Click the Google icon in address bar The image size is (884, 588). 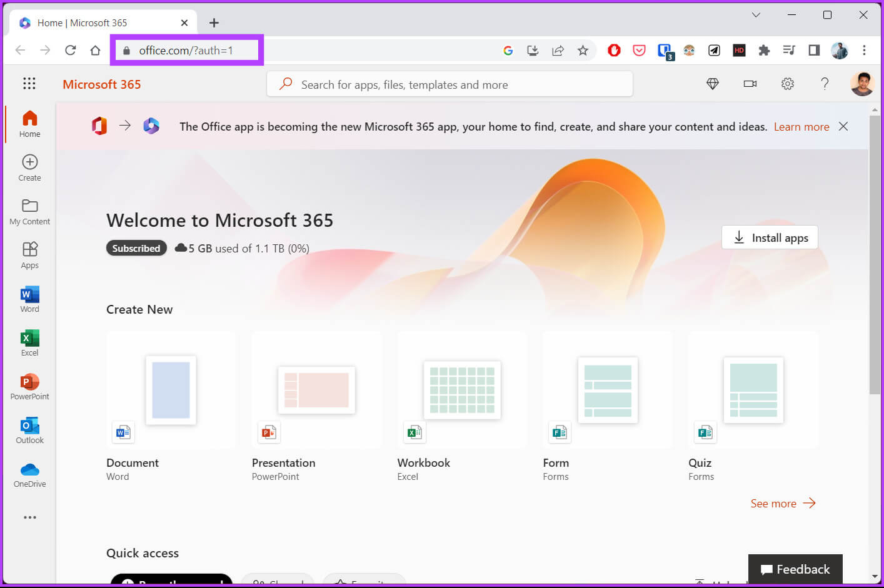508,51
